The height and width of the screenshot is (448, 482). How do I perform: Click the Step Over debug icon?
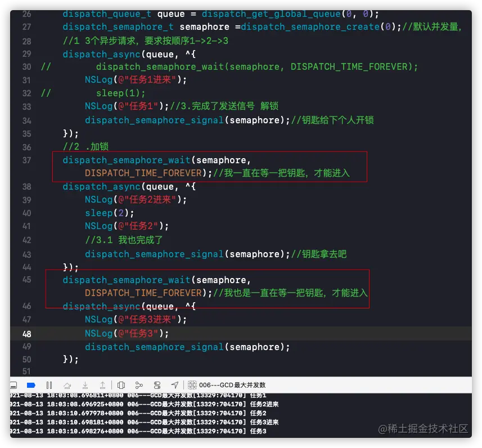point(67,385)
